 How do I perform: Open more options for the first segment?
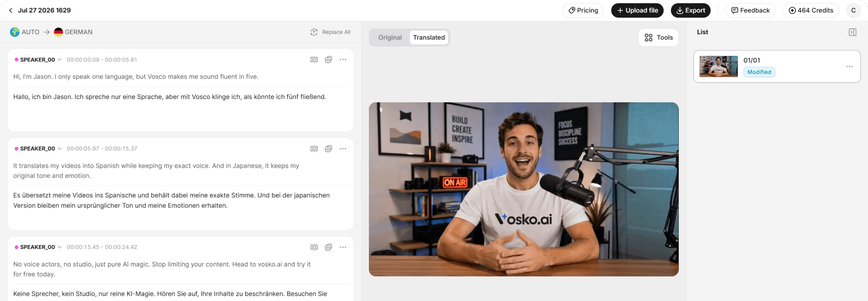[x=343, y=60]
